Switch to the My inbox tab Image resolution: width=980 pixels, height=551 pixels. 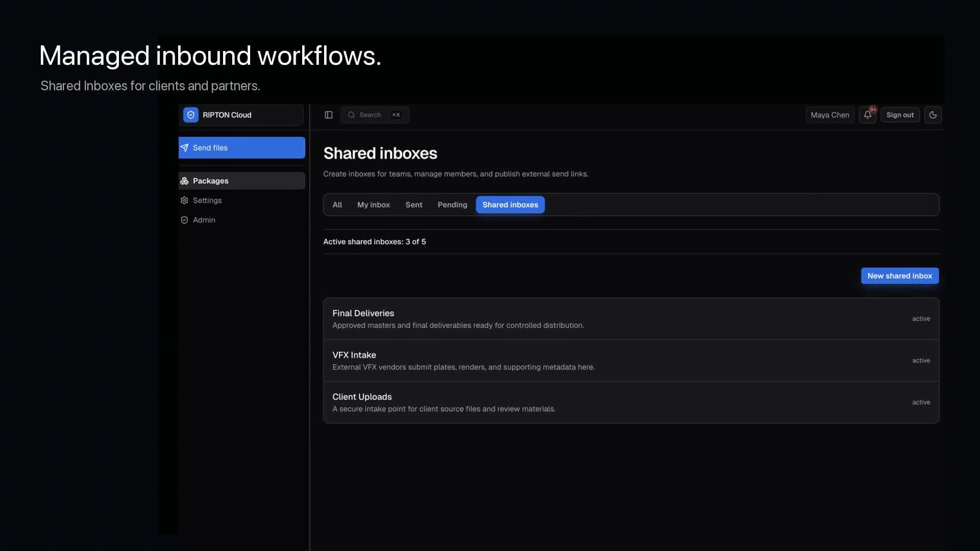[374, 205]
